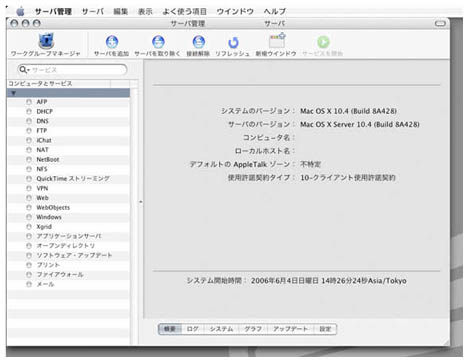The width and height of the screenshot is (468, 362).
Task: Click the status circle beside DNS
Action: [x=29, y=121]
